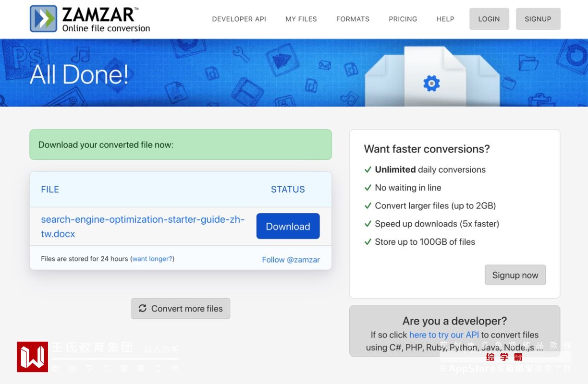Download the converted docx file

click(288, 226)
